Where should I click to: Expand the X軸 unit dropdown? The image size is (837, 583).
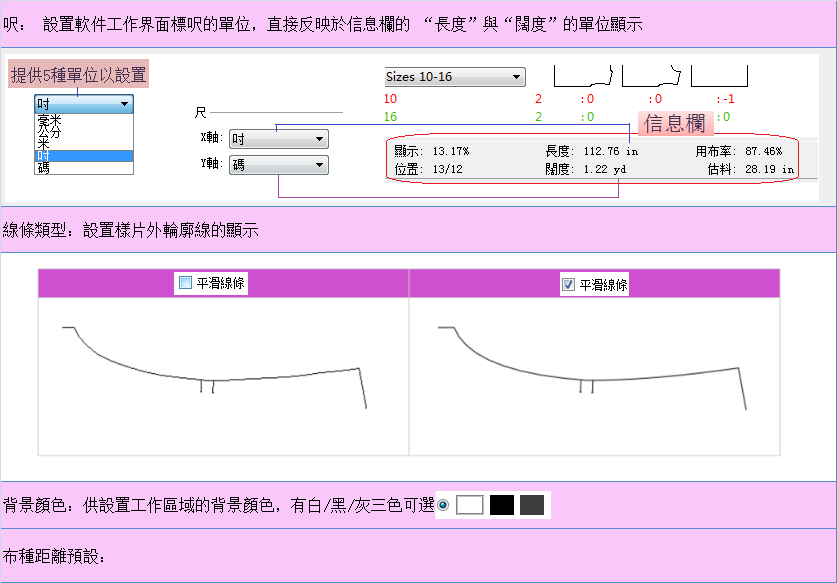(278, 139)
